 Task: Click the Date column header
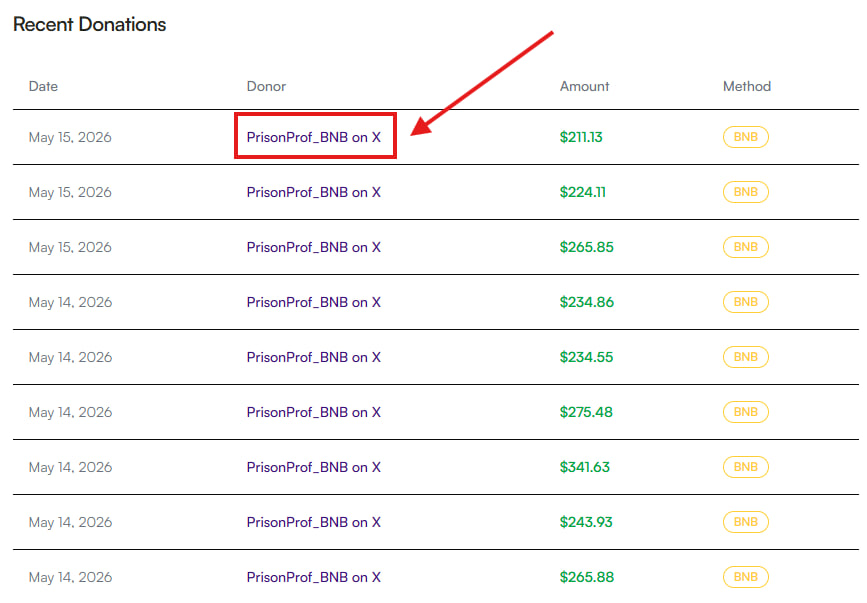43,86
